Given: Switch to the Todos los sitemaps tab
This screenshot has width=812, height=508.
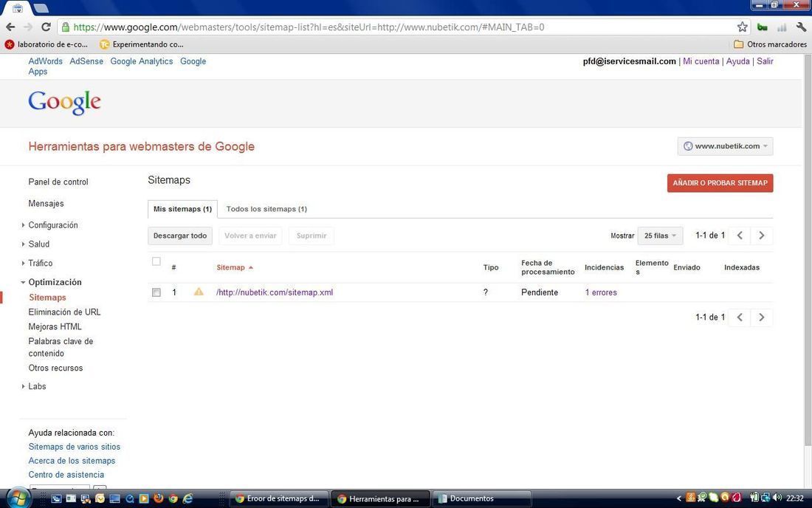Looking at the screenshot, I should click(x=266, y=209).
